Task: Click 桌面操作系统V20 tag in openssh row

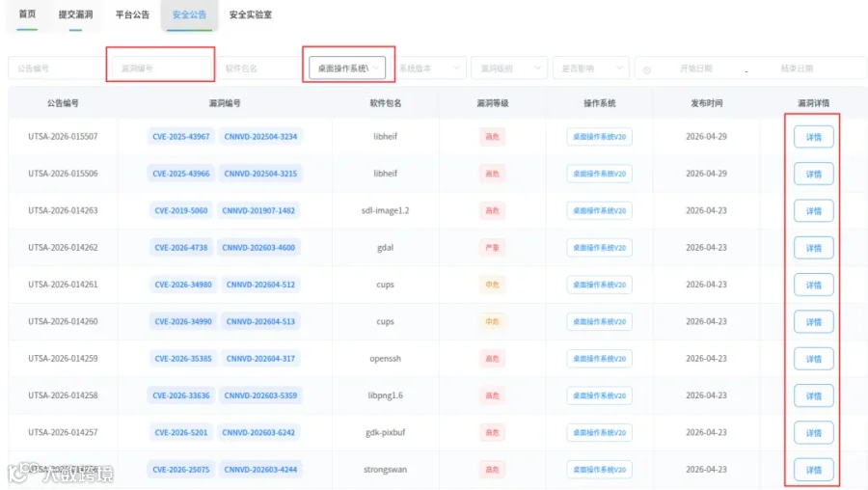Action: [x=599, y=359]
